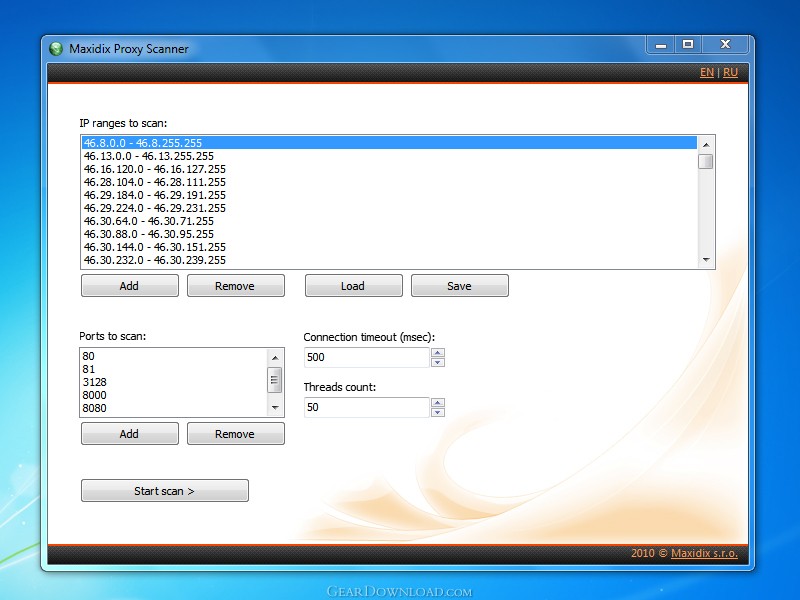The image size is (800, 600).
Task: Select IP range 46.29.184.0 - 46.29.191.255
Action: tap(389, 195)
